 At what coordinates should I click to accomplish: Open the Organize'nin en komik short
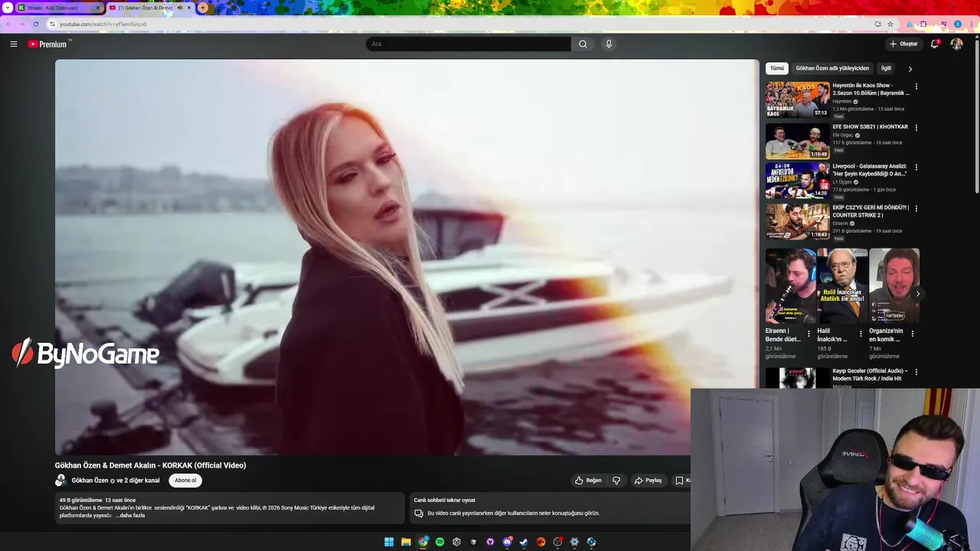point(893,285)
